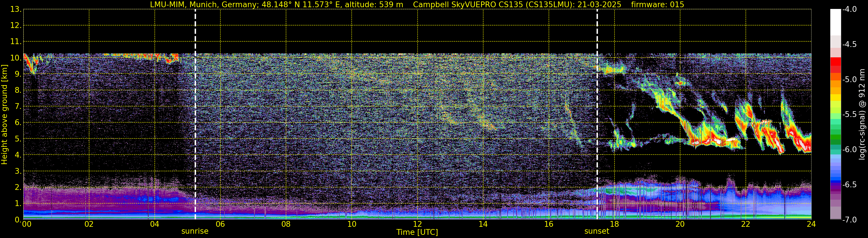Click the time axis tick '14'
The width and height of the screenshot is (868, 238).
483,224
